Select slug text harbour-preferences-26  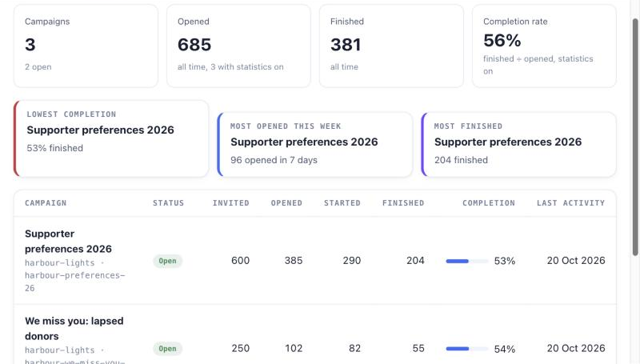point(74,282)
